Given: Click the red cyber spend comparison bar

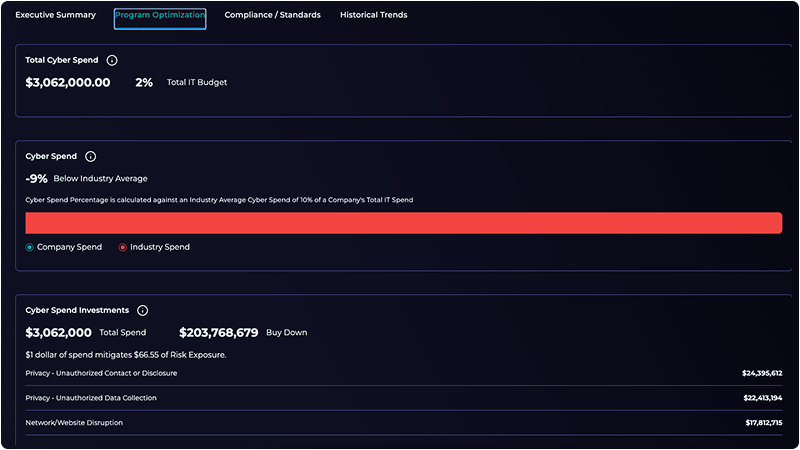Looking at the screenshot, I should [404, 222].
